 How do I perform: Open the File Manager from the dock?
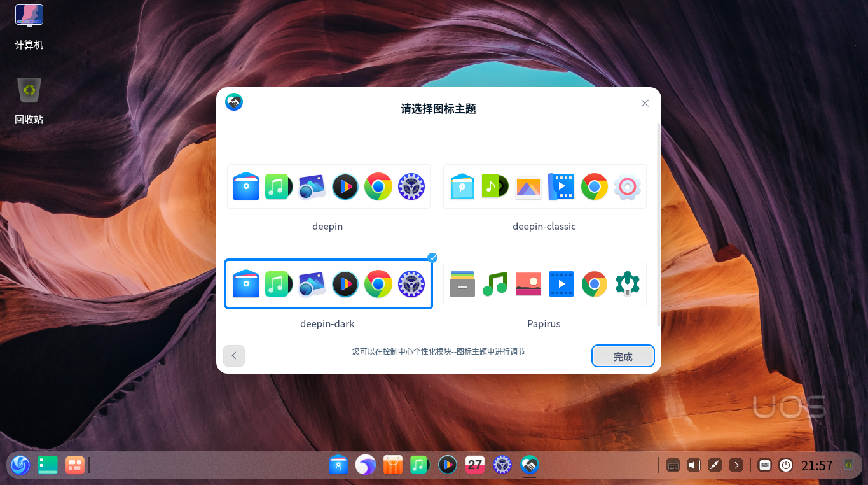[x=338, y=465]
